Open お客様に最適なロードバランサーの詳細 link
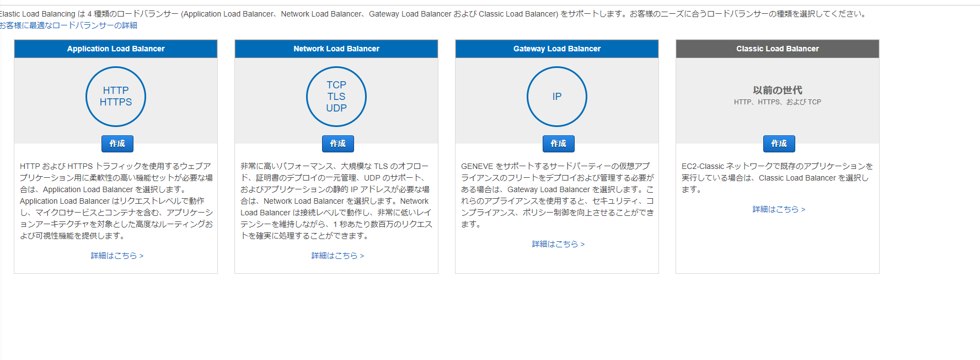The height and width of the screenshot is (360, 980). point(68,25)
